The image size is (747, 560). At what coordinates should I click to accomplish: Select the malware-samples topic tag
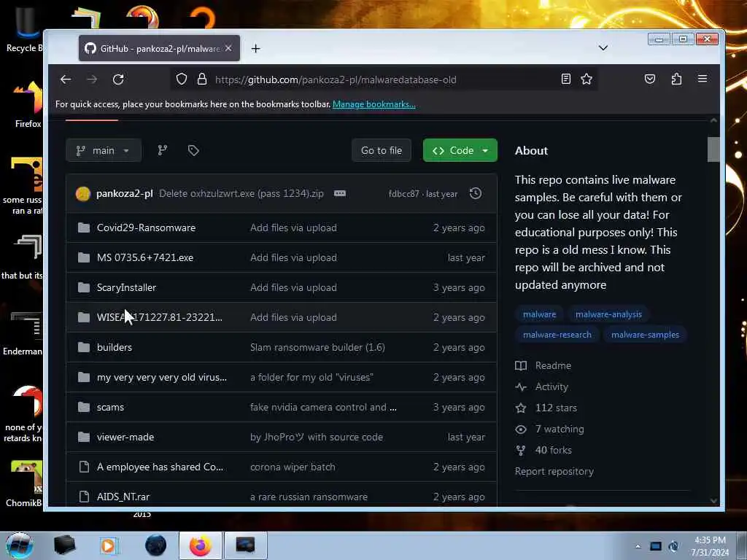pyautogui.click(x=645, y=335)
